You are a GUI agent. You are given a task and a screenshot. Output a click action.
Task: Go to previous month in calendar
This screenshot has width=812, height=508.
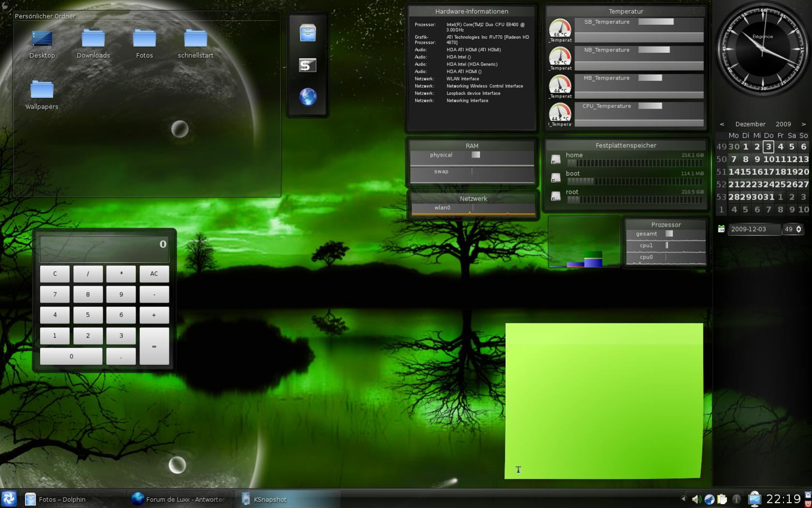click(722, 124)
